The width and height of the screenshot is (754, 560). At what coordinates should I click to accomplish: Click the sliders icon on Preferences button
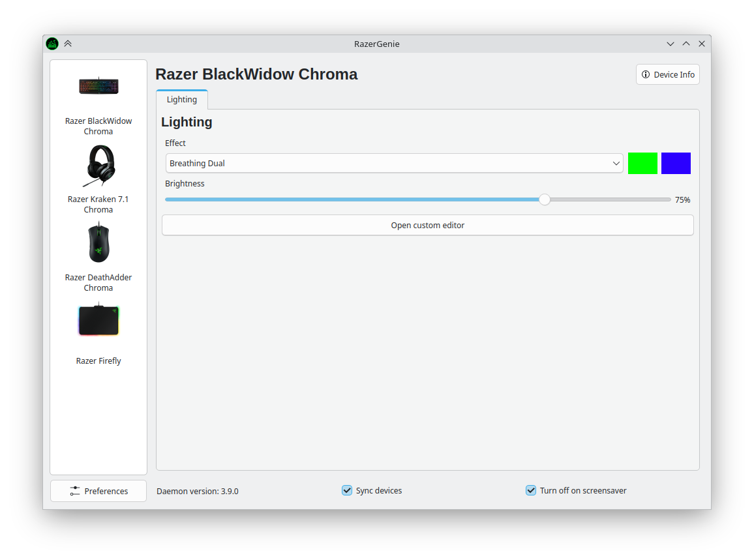(75, 491)
